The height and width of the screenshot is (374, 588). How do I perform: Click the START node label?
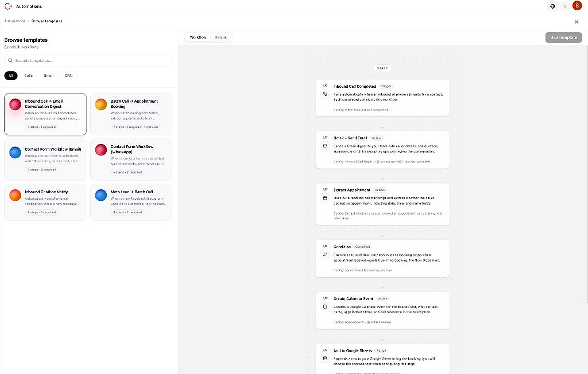tap(382, 68)
